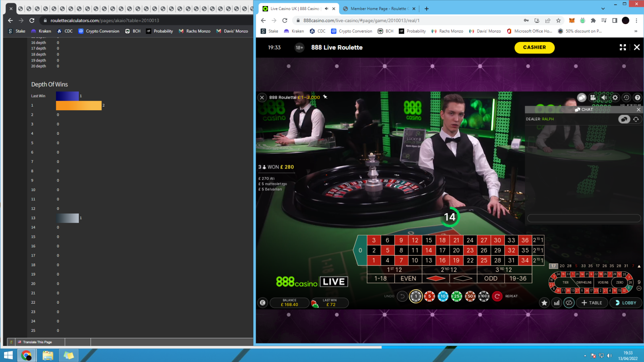Open a new tab in the 888casino window
This screenshot has height=362, width=644.
(427, 8)
